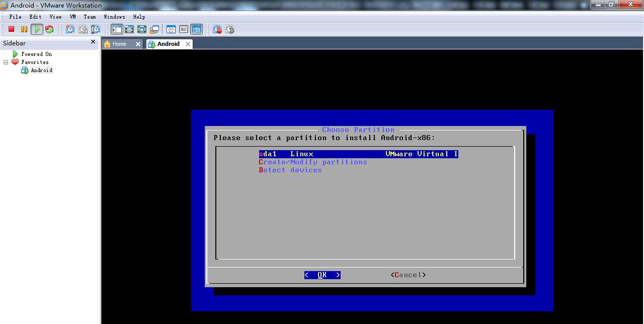Start recording with the red record icon
644x324 pixels.
(217, 29)
